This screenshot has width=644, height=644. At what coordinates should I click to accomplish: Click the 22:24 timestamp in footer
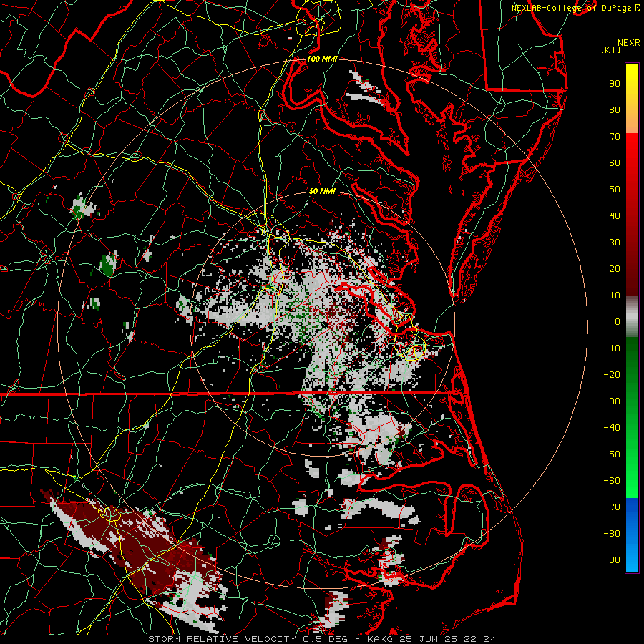[479, 639]
